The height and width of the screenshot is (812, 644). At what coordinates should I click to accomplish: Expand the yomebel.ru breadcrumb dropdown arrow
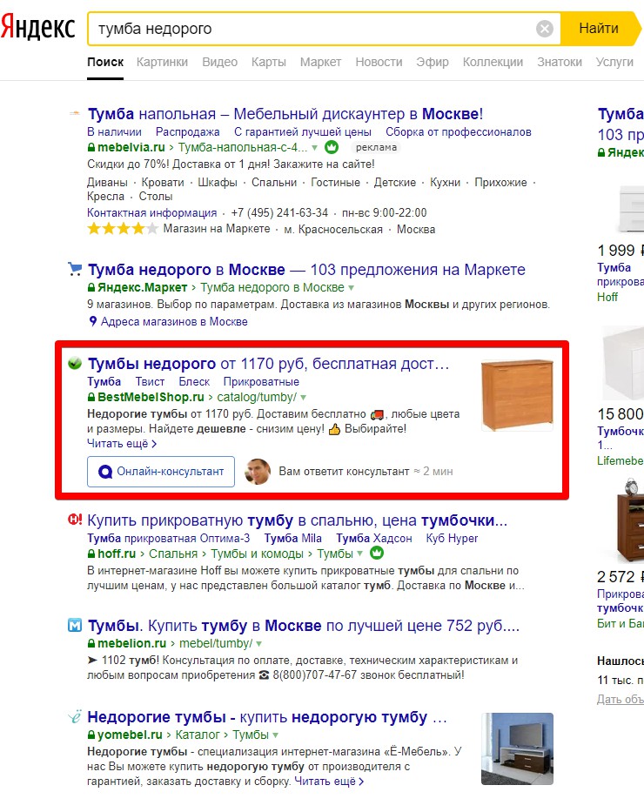click(x=275, y=735)
